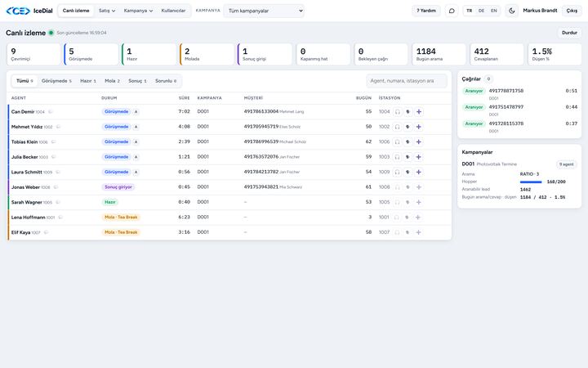Viewport: 588px width, 368px height.
Task: Toggle dark mode with the moon icon
Action: pos(512,11)
